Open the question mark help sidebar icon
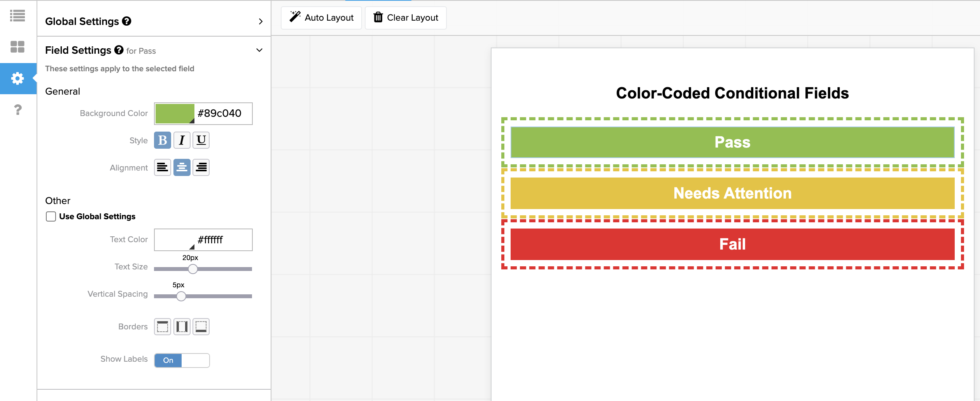The width and height of the screenshot is (980, 401). point(17,109)
